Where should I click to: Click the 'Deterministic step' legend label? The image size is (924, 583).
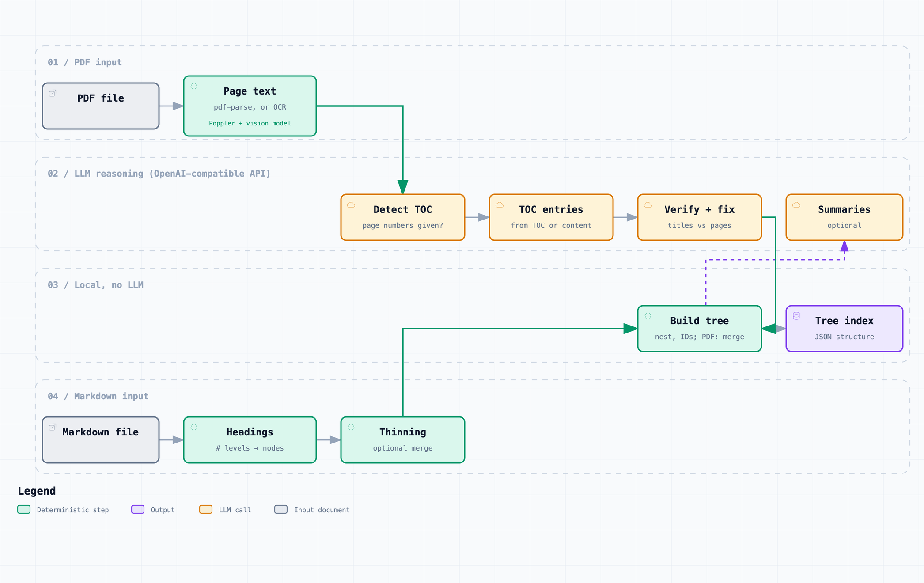coord(73,510)
